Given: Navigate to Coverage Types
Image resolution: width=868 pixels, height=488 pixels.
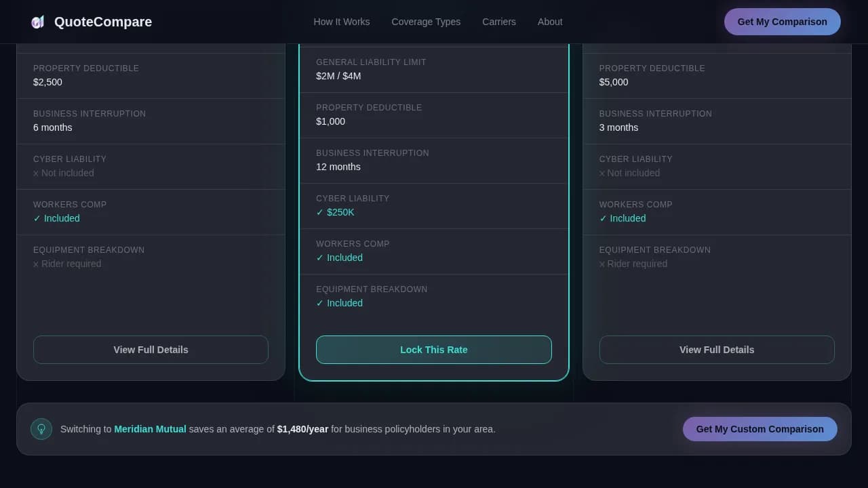Looking at the screenshot, I should (x=426, y=22).
